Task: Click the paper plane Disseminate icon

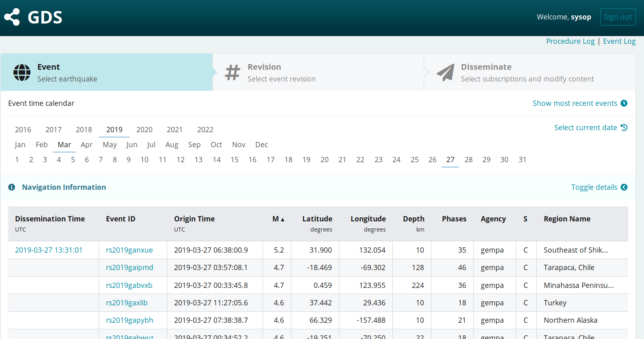Action: click(446, 73)
